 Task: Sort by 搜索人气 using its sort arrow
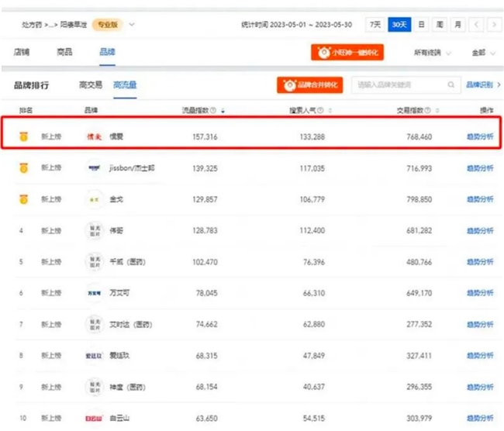pyautogui.click(x=330, y=111)
